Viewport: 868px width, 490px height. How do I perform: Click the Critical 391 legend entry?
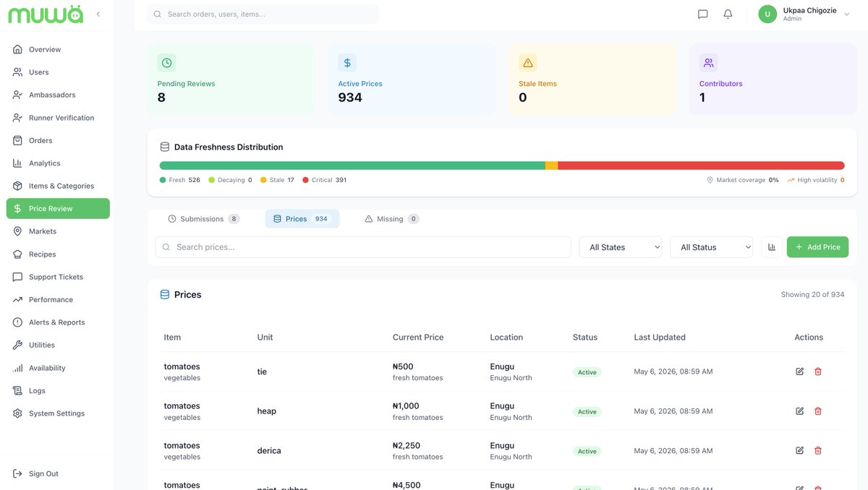click(325, 180)
